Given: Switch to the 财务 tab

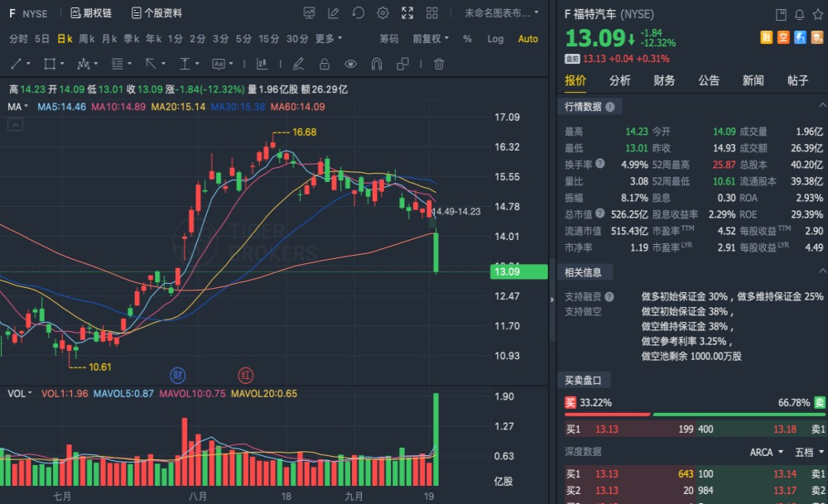Looking at the screenshot, I should pos(664,80).
